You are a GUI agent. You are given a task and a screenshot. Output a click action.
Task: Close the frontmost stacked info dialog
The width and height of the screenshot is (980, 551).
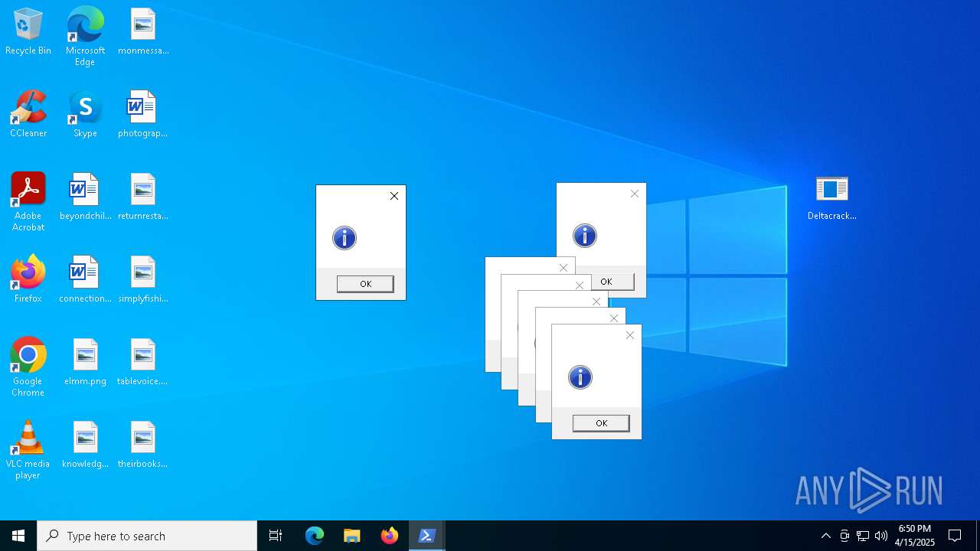coord(630,335)
